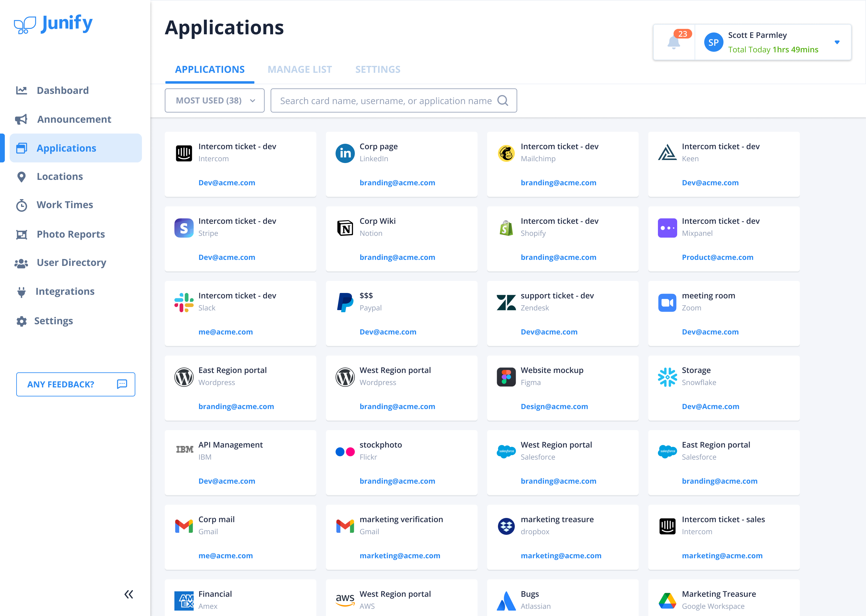Open the East Region portal Salesforce card
This screenshot has width=866, height=616.
click(x=724, y=462)
